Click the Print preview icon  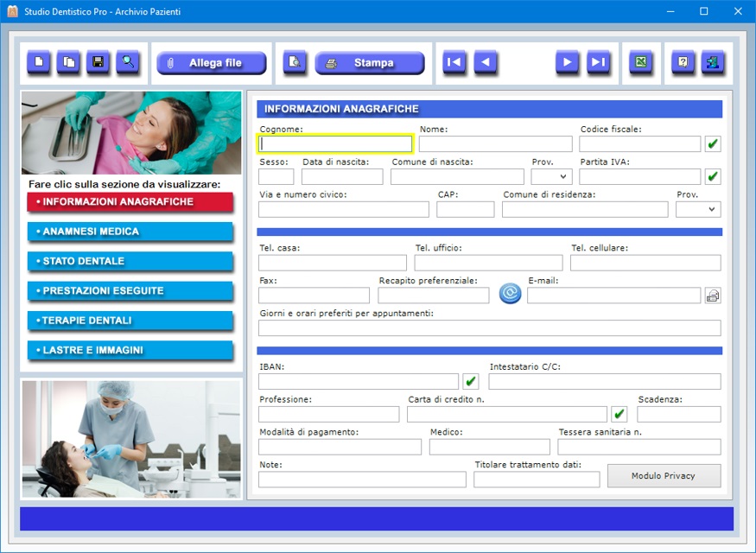point(294,62)
